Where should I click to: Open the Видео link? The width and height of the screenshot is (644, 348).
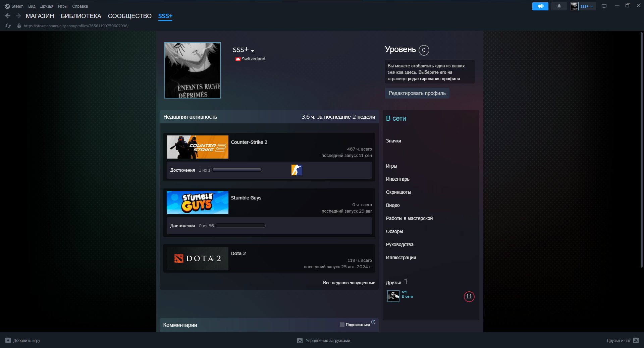(393, 205)
